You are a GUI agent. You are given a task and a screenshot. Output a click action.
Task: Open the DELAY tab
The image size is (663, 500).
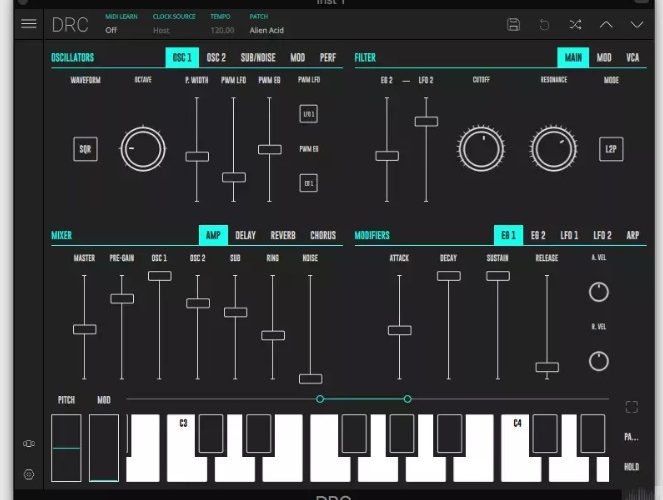(245, 235)
